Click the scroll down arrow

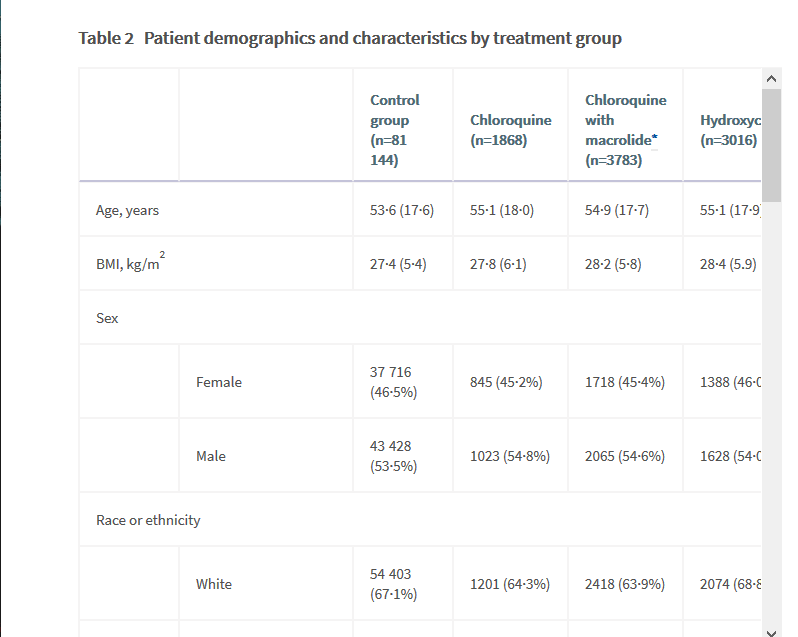click(x=770, y=631)
